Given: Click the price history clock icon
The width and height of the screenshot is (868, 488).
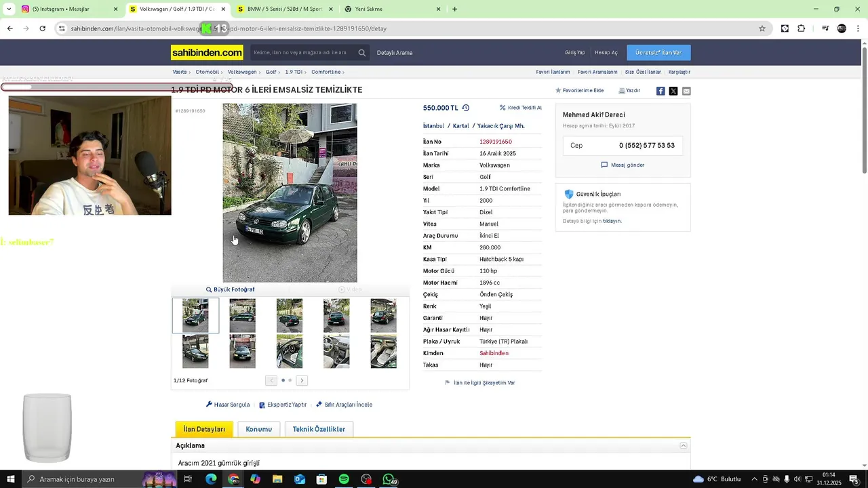Looking at the screenshot, I should click(x=466, y=108).
